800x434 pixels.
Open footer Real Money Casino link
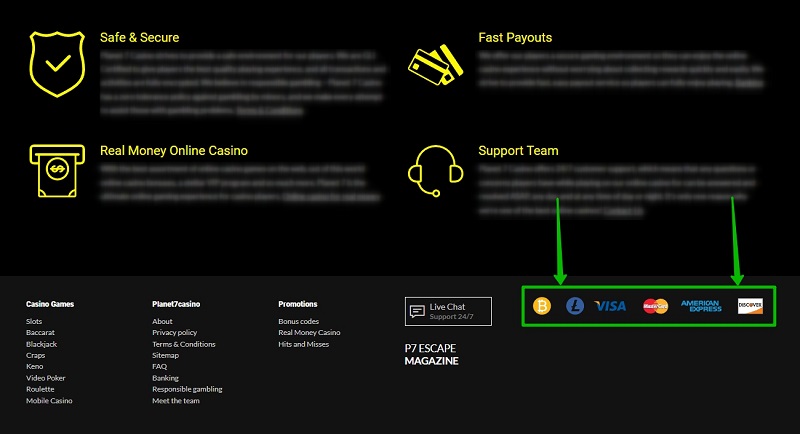point(309,333)
